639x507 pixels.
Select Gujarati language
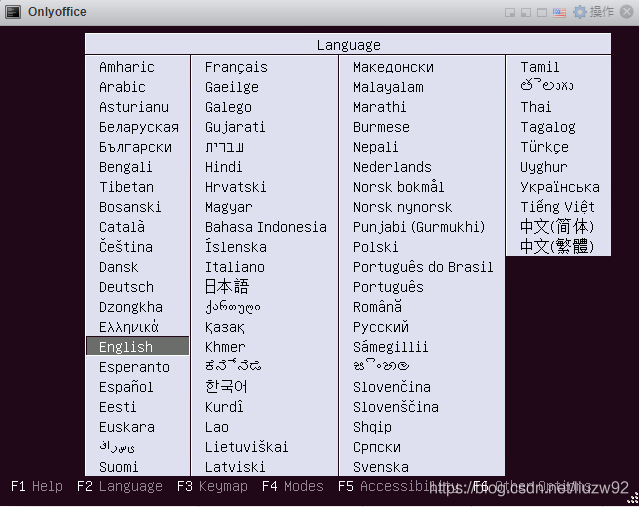pyautogui.click(x=235, y=127)
